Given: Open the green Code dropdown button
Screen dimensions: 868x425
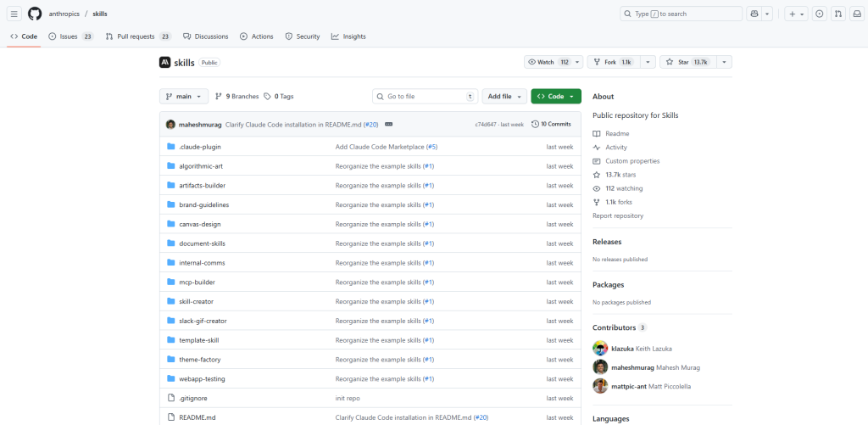Looking at the screenshot, I should point(555,97).
